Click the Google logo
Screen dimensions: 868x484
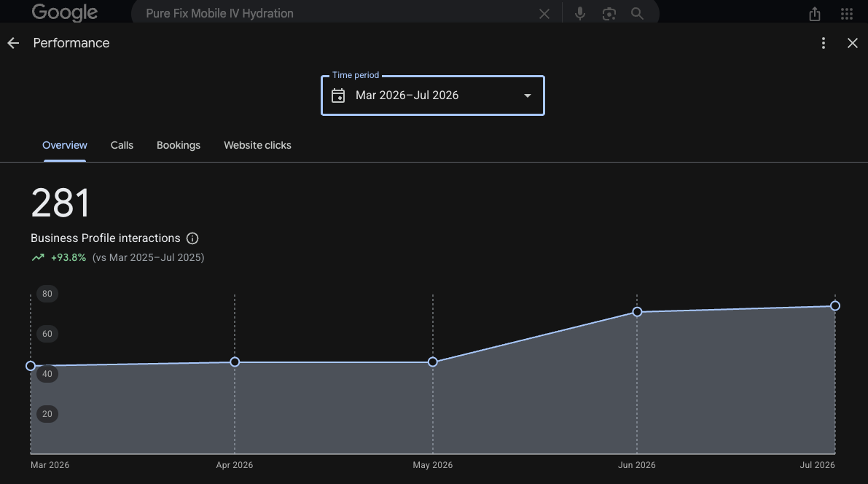[64, 12]
